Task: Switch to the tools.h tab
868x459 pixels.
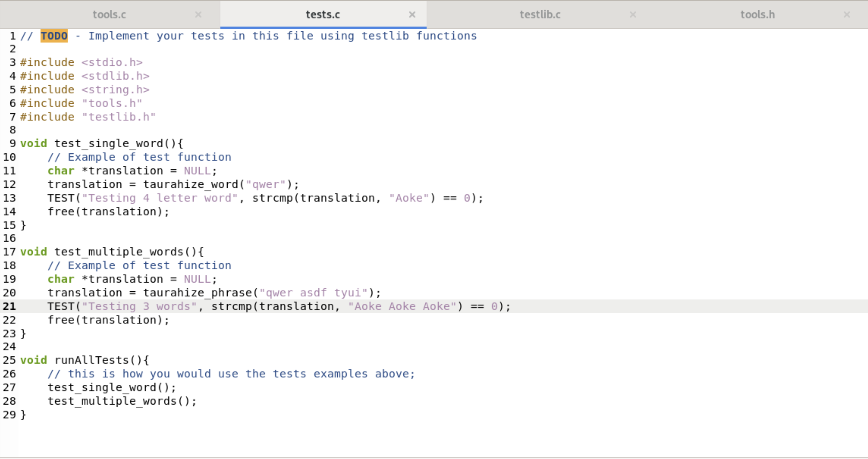Action: point(757,14)
